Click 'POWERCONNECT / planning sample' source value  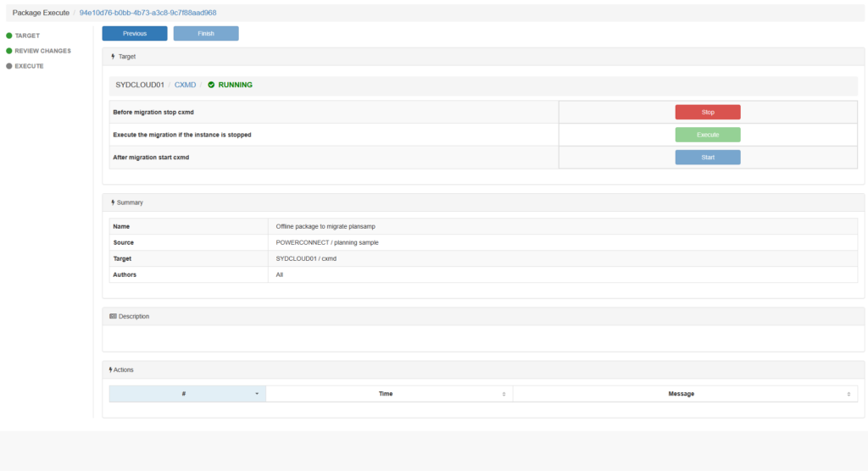[327, 242]
